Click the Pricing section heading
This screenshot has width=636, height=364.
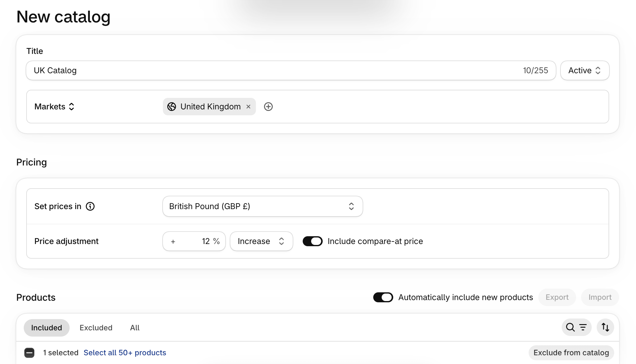tap(32, 162)
